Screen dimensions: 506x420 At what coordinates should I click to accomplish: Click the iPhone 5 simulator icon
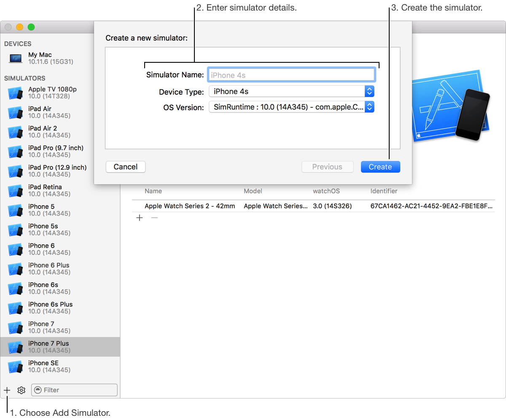pos(15,210)
